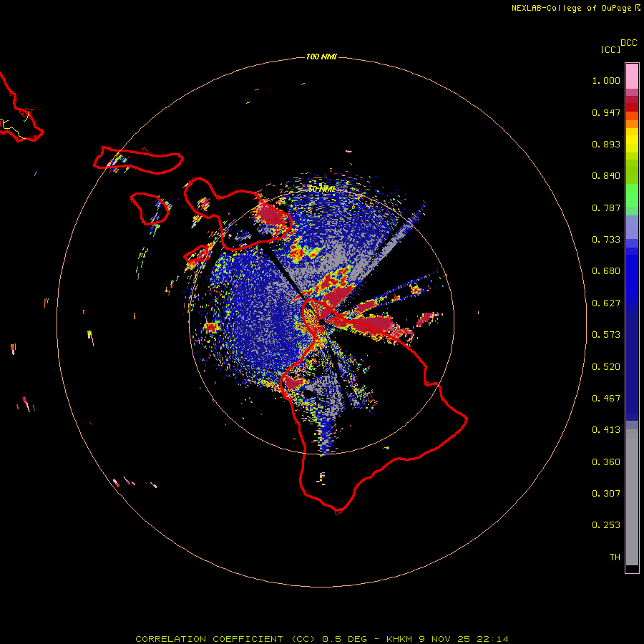The height and width of the screenshot is (644, 644).
Task: Click the 0.467 color scale value
Action: [x=606, y=399]
